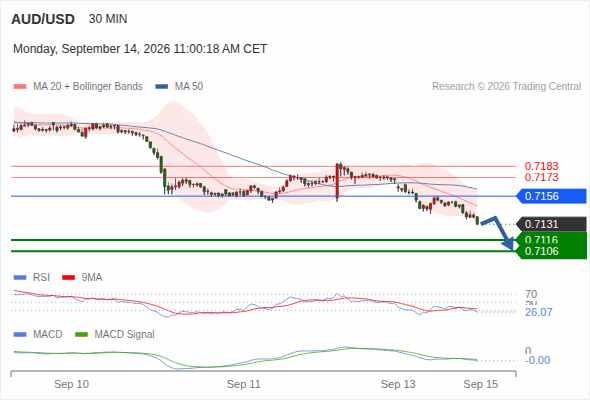The image size is (590, 400).
Task: Click the 30 MIN timeframe label
Action: [108, 19]
